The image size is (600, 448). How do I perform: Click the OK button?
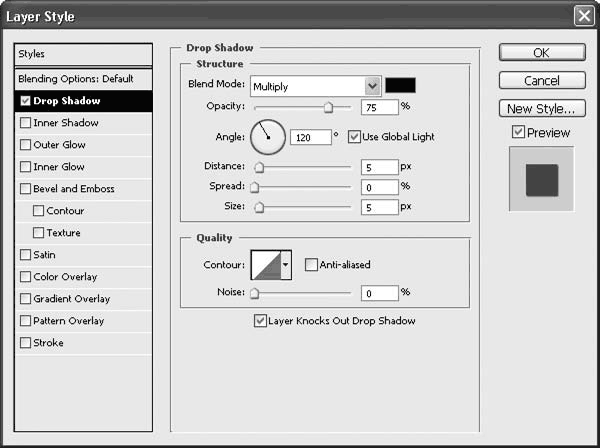(541, 52)
